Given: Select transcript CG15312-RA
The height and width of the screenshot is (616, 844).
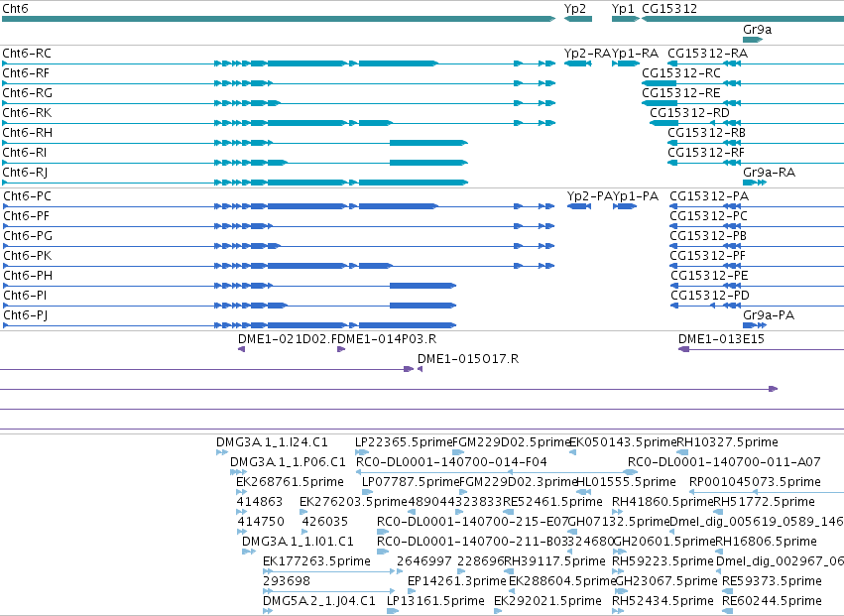Looking at the screenshot, I should coord(707,54).
